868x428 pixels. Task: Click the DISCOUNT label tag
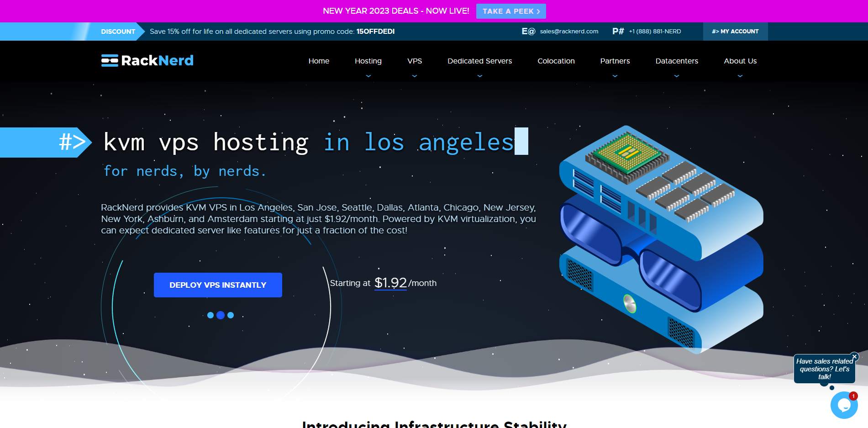click(118, 32)
